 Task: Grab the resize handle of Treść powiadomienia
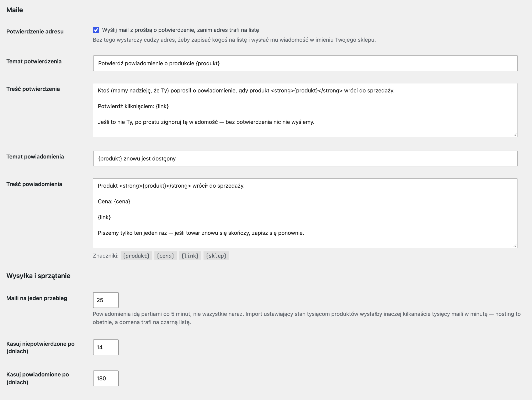(x=515, y=245)
